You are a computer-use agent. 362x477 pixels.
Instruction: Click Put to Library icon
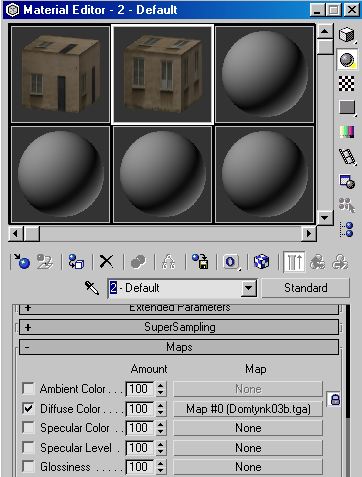pyautogui.click(x=200, y=262)
